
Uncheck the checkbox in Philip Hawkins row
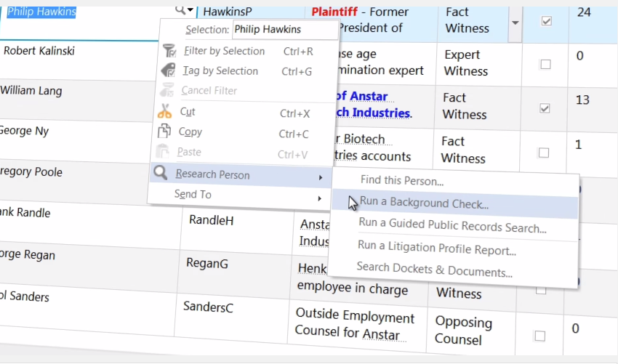point(546,21)
